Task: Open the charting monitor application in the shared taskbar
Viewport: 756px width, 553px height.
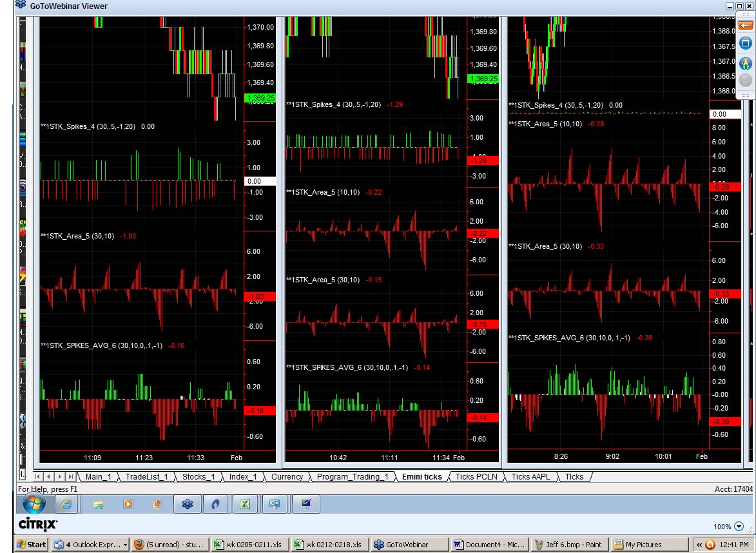Action: (x=306, y=504)
